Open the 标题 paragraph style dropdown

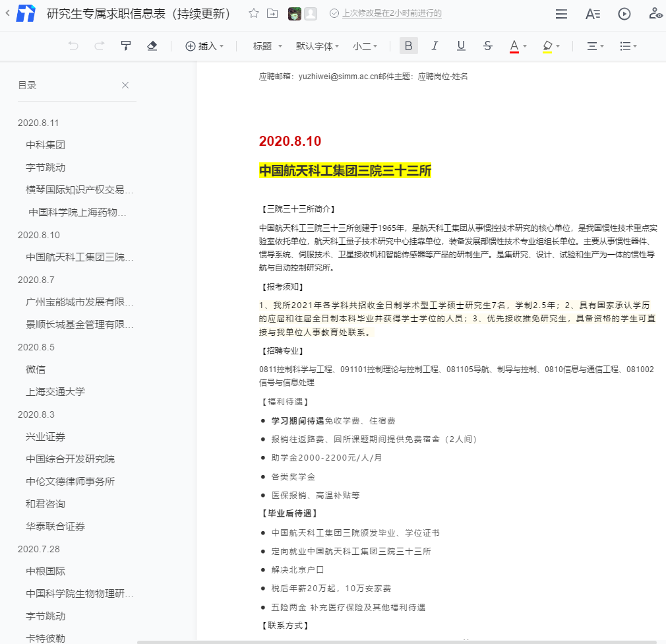tap(267, 46)
